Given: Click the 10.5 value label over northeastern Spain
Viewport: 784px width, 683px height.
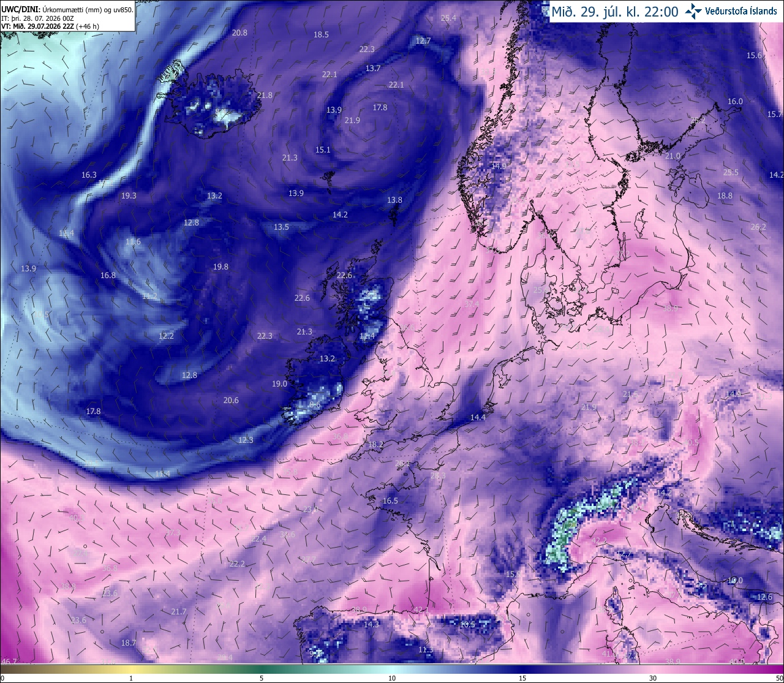Looking at the screenshot, I should click(x=467, y=624).
